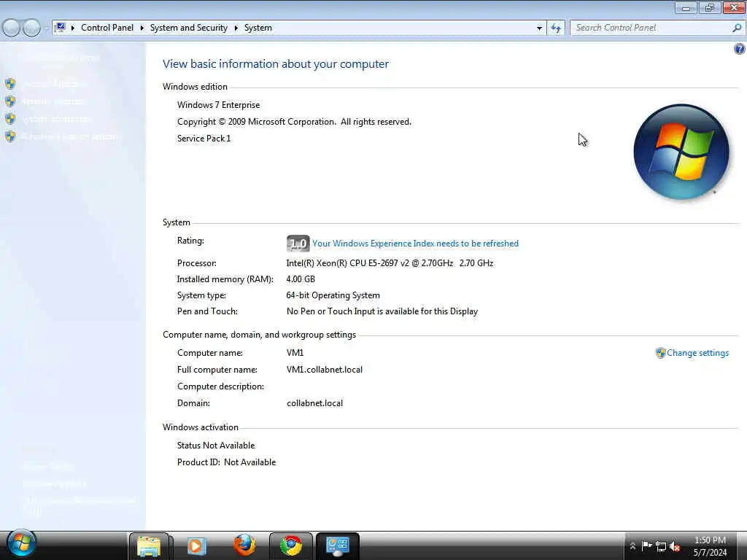Go to System and Security in the breadcrumb
This screenshot has width=747, height=560.
click(189, 28)
